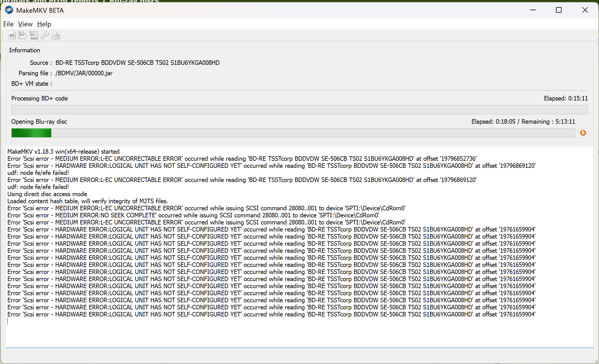
Task: Click log line 'Loaded content hash table'
Action: tap(88, 201)
